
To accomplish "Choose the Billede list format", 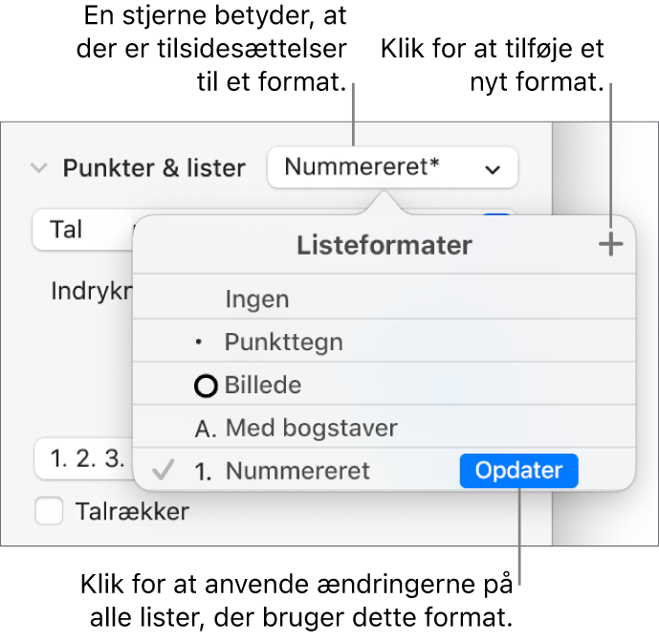I will click(384, 385).
